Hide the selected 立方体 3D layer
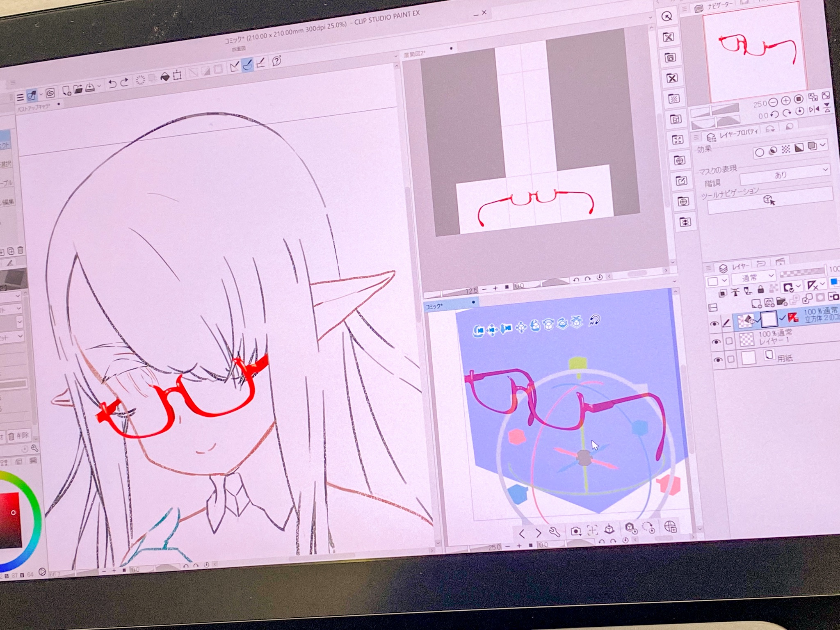 (x=714, y=324)
